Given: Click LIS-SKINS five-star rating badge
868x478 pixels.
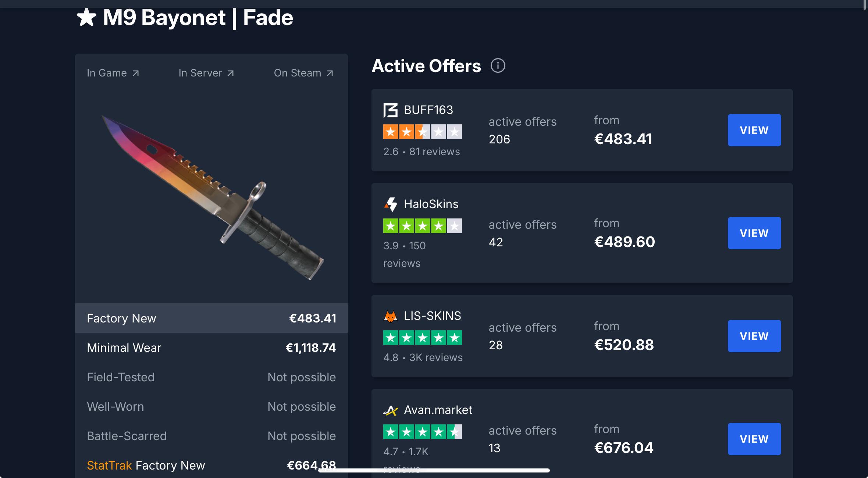Looking at the screenshot, I should pyautogui.click(x=422, y=338).
